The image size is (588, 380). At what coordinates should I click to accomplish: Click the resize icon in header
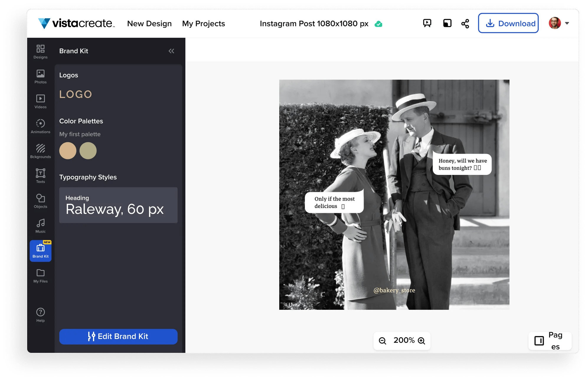(x=447, y=23)
